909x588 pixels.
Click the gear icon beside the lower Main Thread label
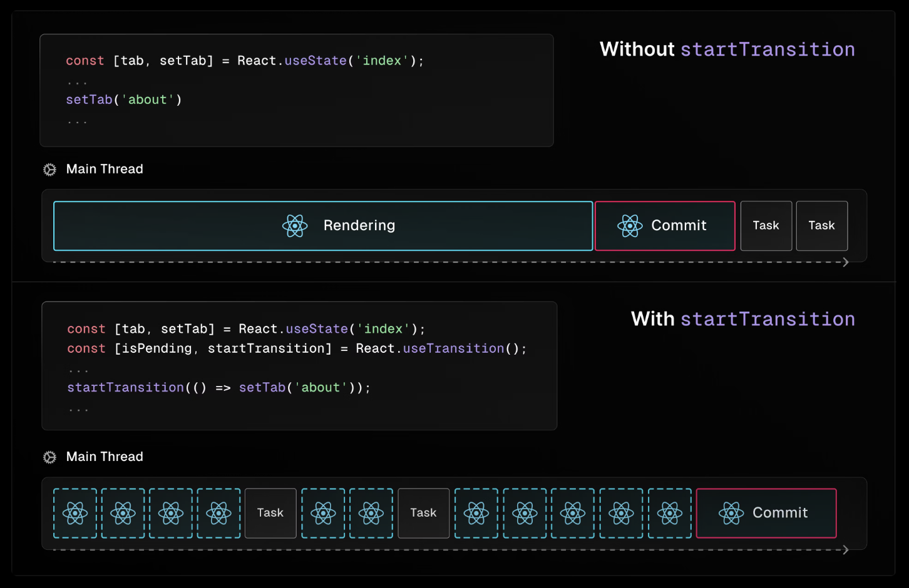(49, 457)
